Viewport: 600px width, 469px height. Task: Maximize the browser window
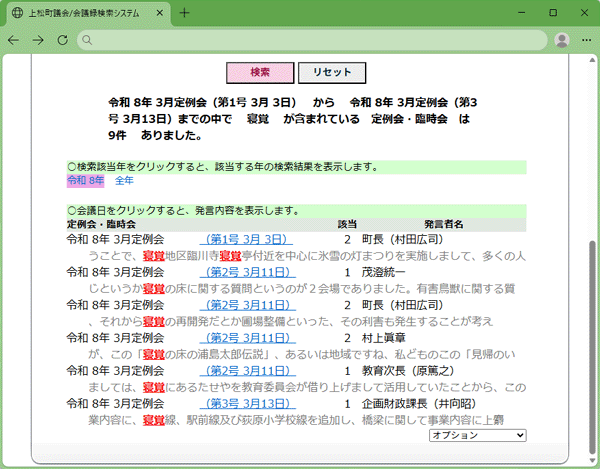pos(553,13)
